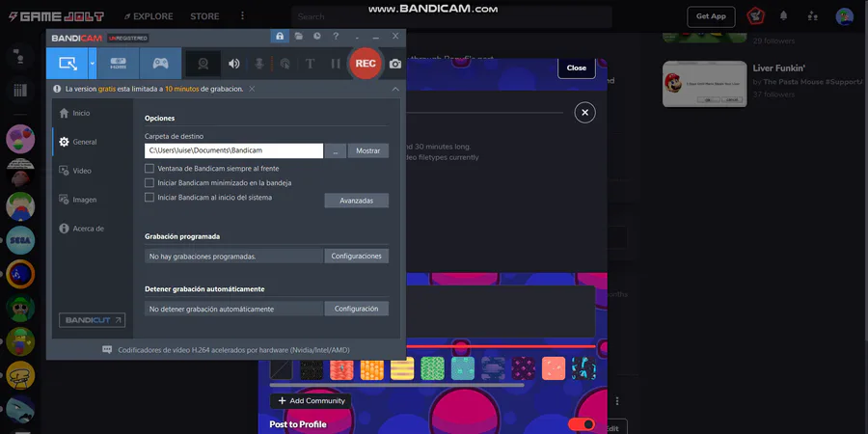Click the destination folder path field
This screenshot has width=868, height=434.
pyautogui.click(x=233, y=150)
